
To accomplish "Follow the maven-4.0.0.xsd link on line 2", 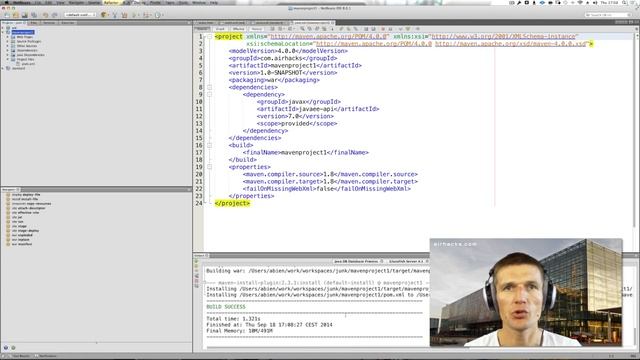I will 511,44.
